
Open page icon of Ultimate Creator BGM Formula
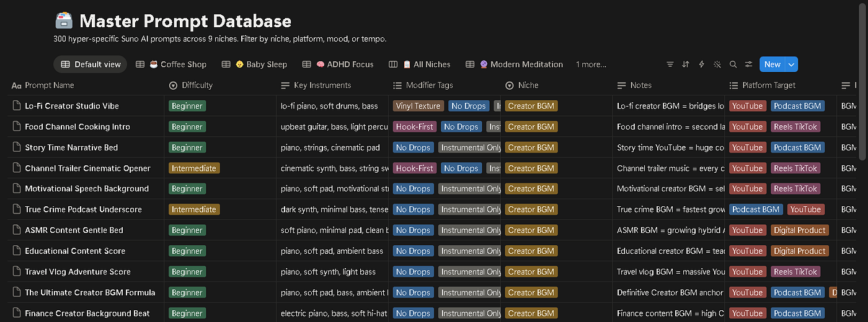[17, 292]
